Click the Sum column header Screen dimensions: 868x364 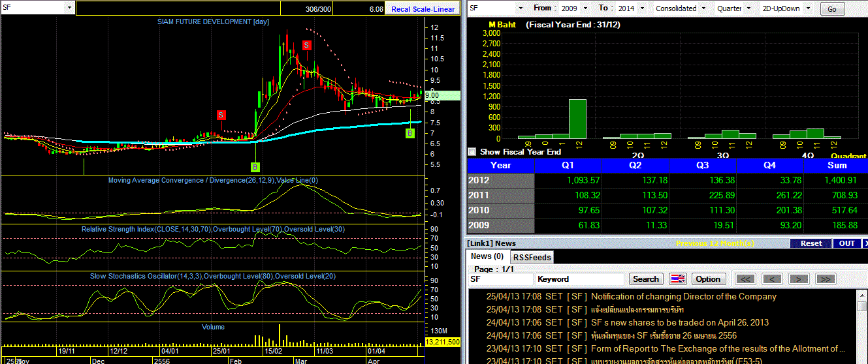coord(836,166)
